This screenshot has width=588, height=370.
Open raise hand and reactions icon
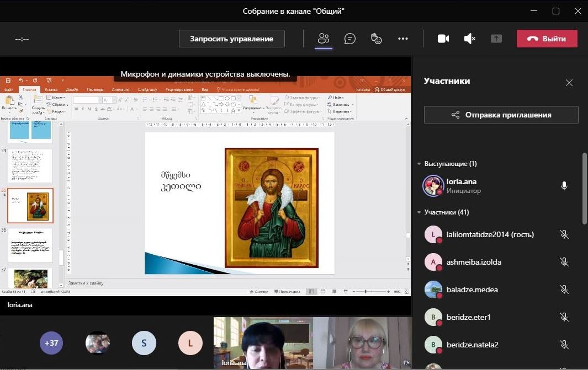376,39
